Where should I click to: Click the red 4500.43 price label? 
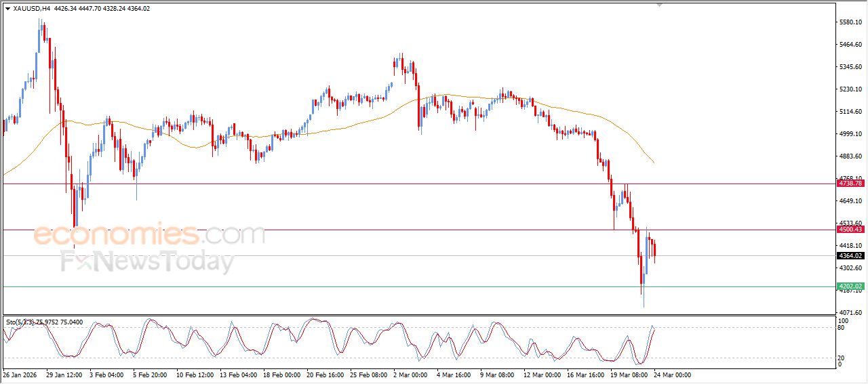[x=850, y=230]
